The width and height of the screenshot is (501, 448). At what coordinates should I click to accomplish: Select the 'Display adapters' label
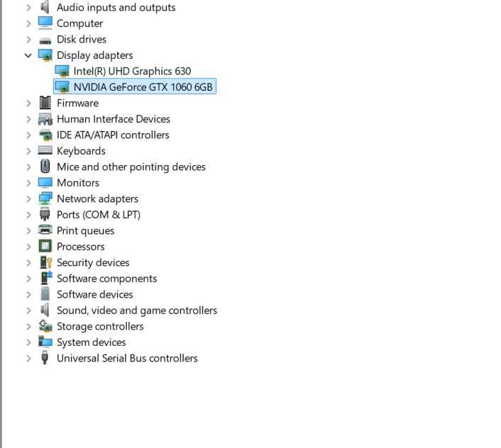coord(94,55)
